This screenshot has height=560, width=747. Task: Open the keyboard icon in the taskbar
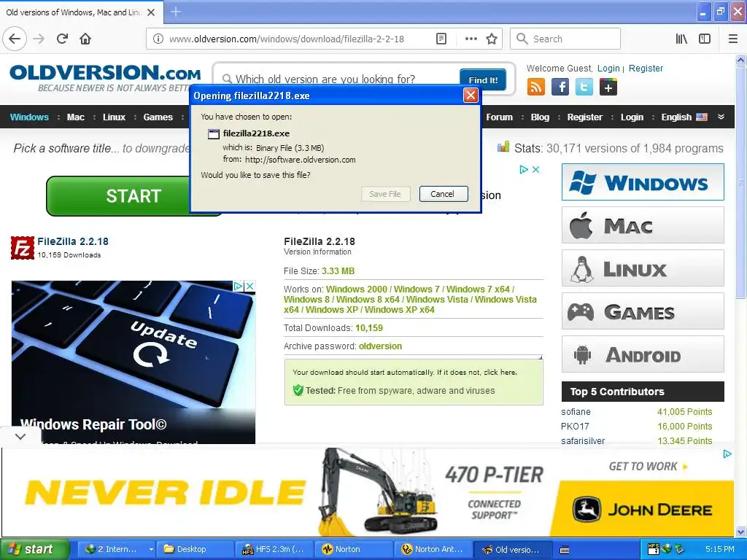565,550
